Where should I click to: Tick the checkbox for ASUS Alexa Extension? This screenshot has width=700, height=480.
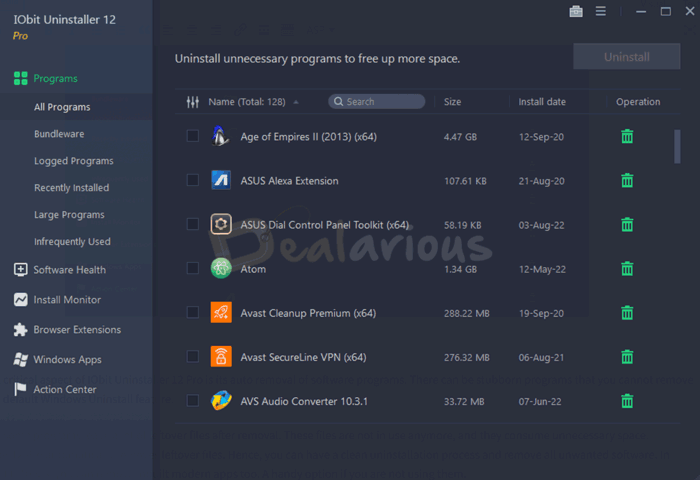click(x=193, y=180)
